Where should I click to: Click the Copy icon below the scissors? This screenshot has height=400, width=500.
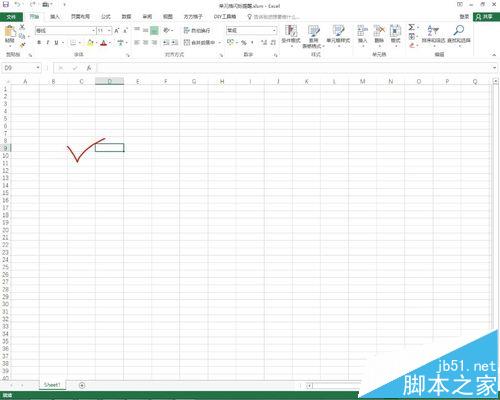pos(22,36)
